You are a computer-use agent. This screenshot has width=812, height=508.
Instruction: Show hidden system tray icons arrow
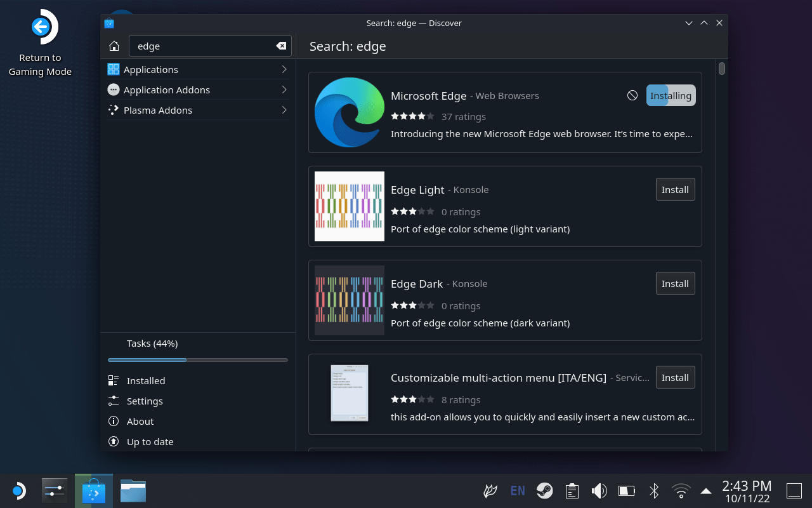pyautogui.click(x=706, y=491)
